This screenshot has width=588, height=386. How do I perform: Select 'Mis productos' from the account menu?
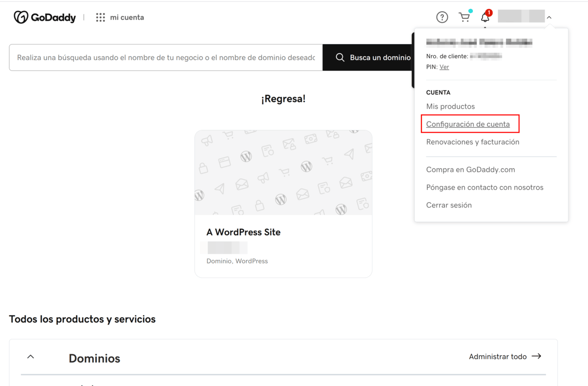(x=450, y=106)
